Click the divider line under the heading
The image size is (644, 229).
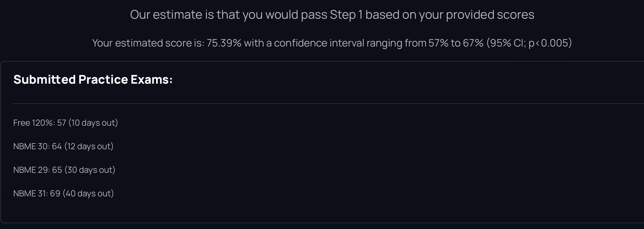[x=301, y=103]
